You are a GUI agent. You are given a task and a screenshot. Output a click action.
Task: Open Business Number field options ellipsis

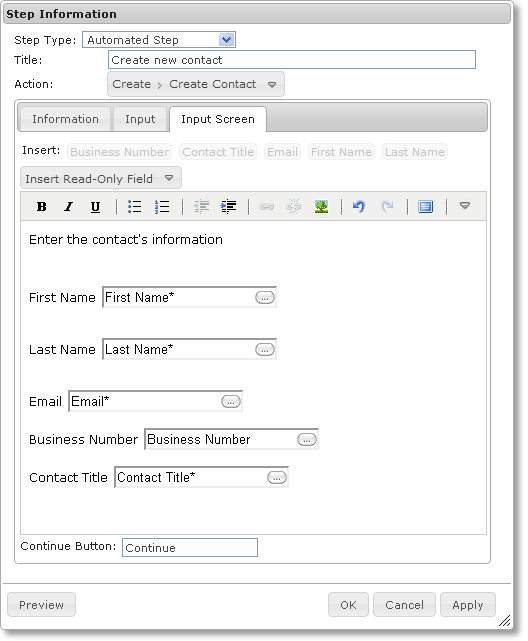(307, 440)
